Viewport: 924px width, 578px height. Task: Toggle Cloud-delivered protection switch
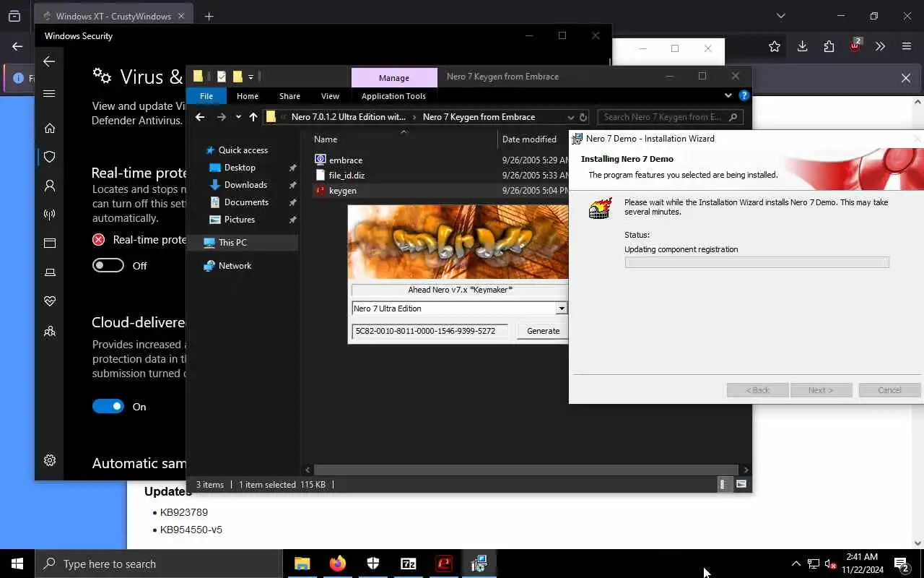[108, 407]
